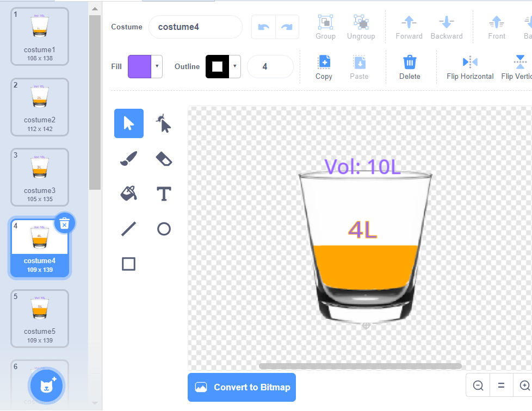Viewport: 532px width, 411px height.
Task: Activate the Select arrow tool
Action: 129,123
